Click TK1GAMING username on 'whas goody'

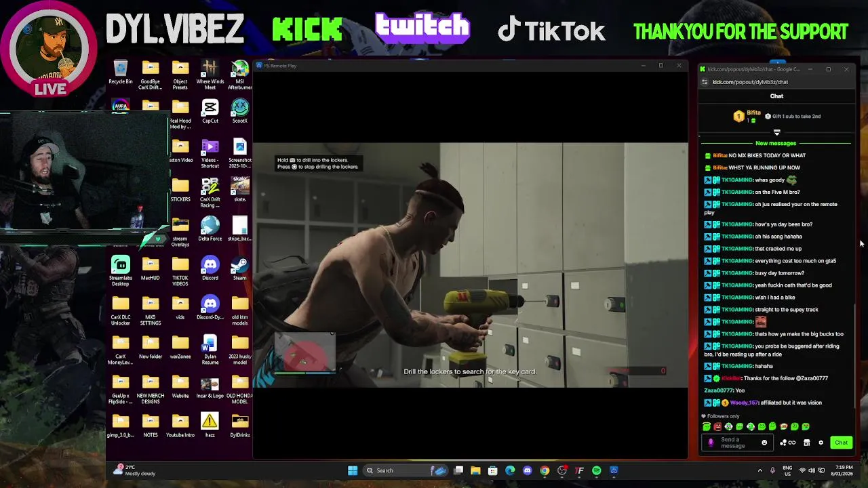pos(736,180)
